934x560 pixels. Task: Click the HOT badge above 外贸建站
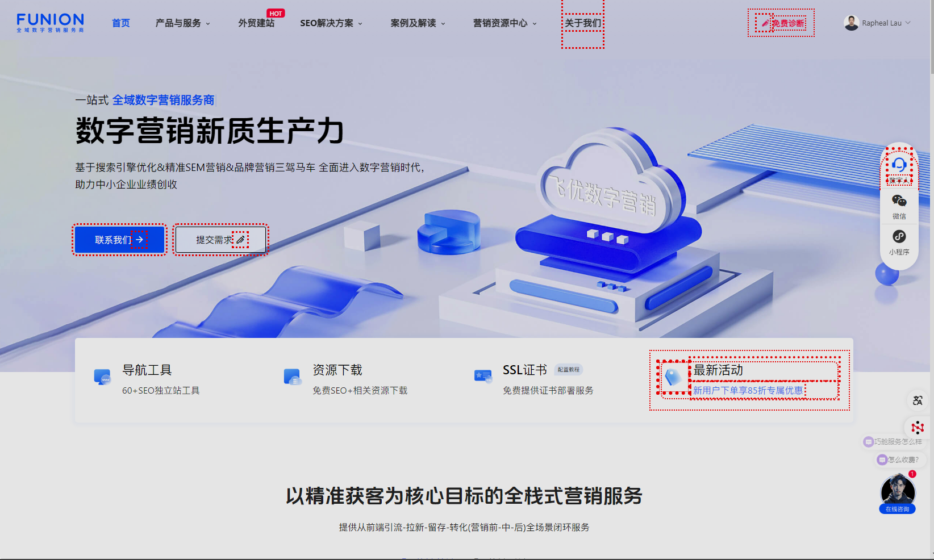[276, 14]
